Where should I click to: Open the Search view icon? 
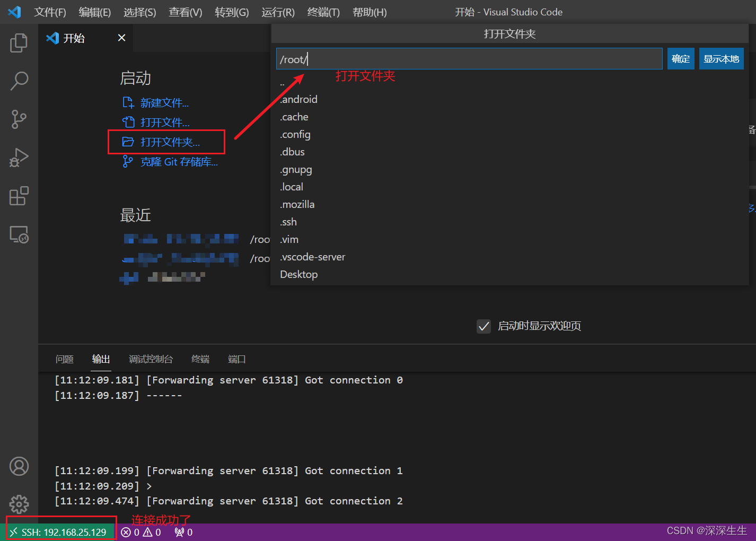[x=19, y=81]
